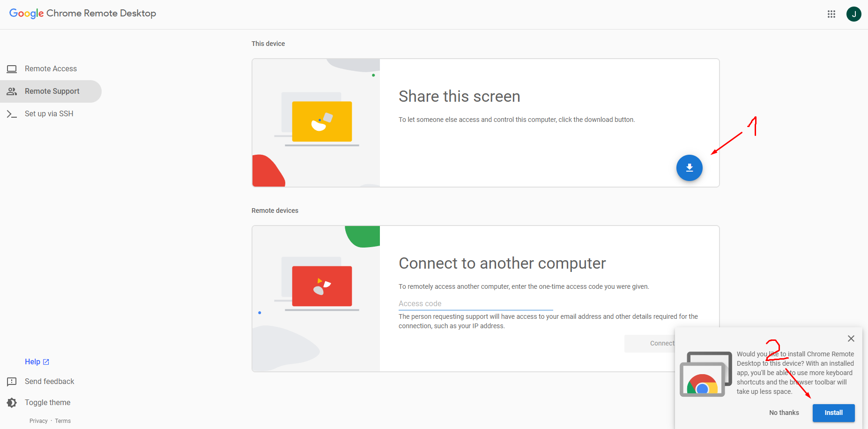Viewport: 868px width, 429px height.
Task: Click the Install button
Action: click(833, 413)
